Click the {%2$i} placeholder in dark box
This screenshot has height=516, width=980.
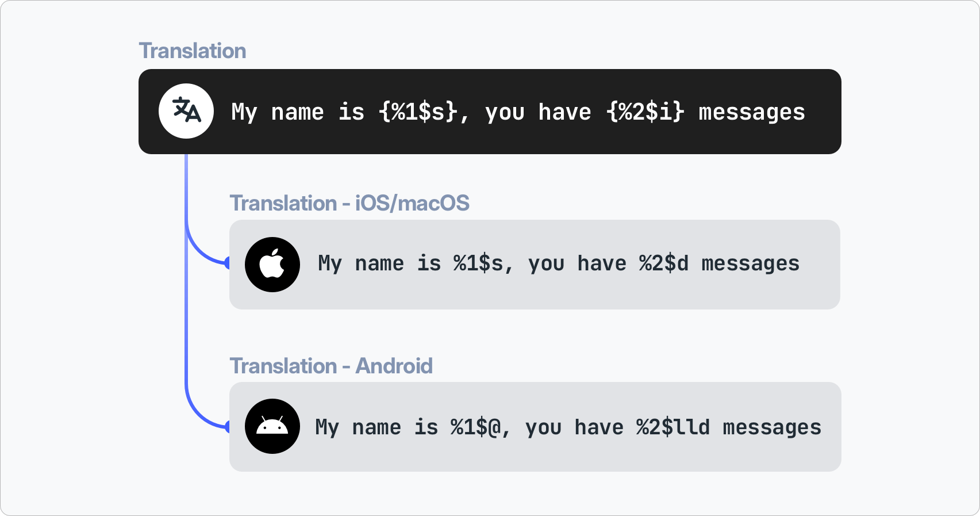pos(645,112)
